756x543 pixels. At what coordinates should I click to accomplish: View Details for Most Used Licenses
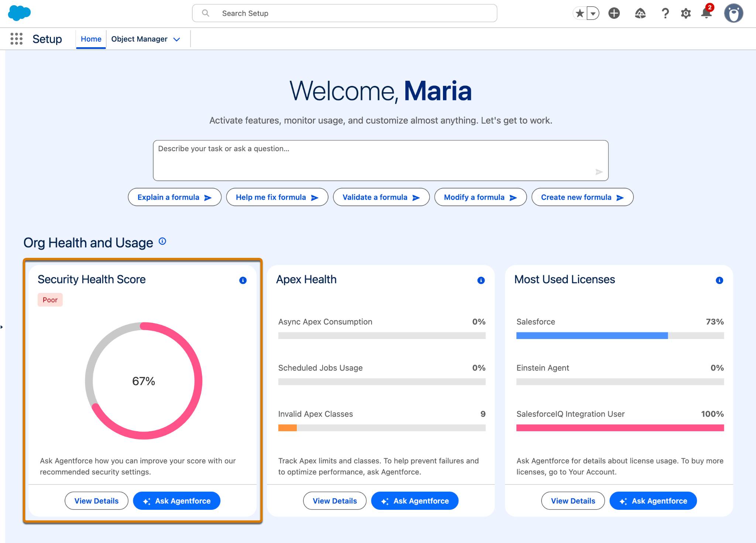(x=573, y=501)
